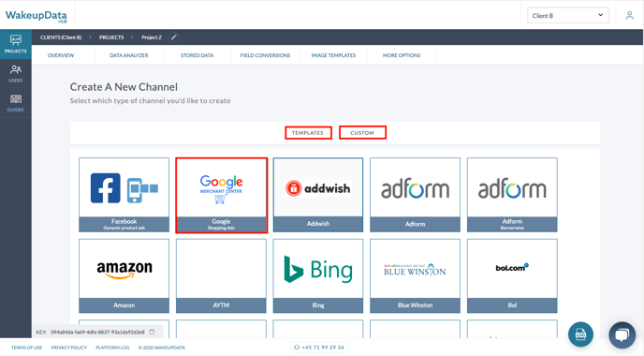Click the +45 71 99 29 34 phone number
644x356 pixels.
click(319, 348)
